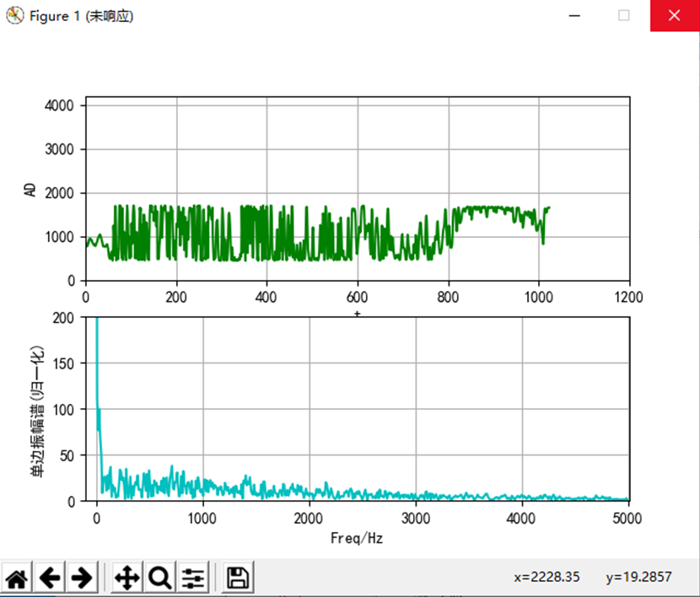This screenshot has height=597, width=700.
Task: Go forward to next view arrow
Action: coord(82,578)
